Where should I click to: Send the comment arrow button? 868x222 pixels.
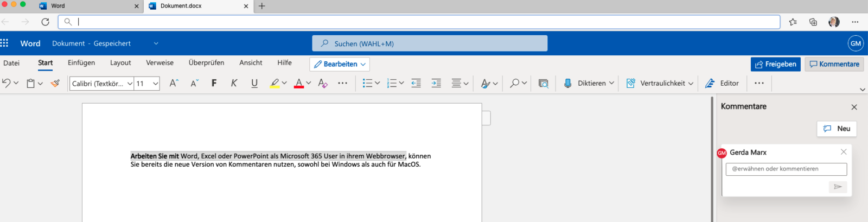click(838, 187)
